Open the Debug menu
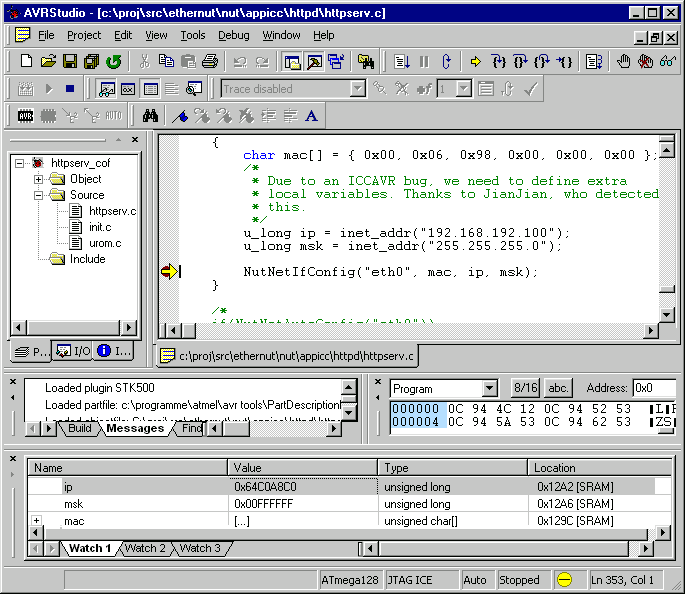The height and width of the screenshot is (594, 685). coord(234,35)
